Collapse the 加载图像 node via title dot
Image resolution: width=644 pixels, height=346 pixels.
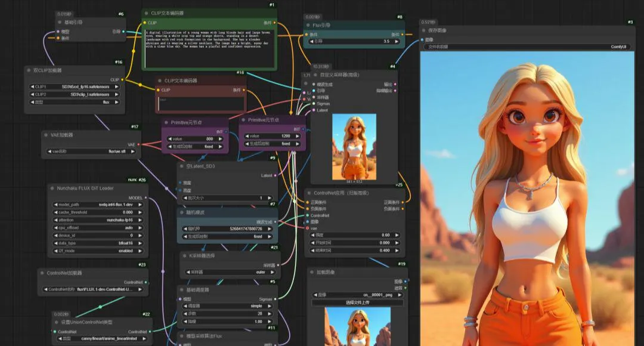point(312,272)
